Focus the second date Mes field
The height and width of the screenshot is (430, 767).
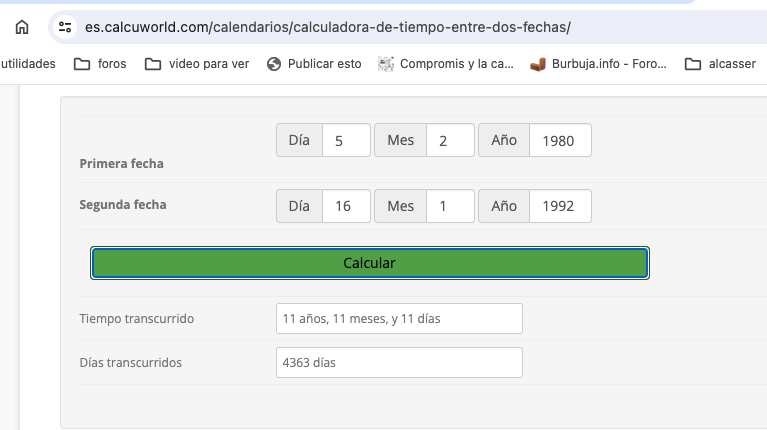(450, 206)
